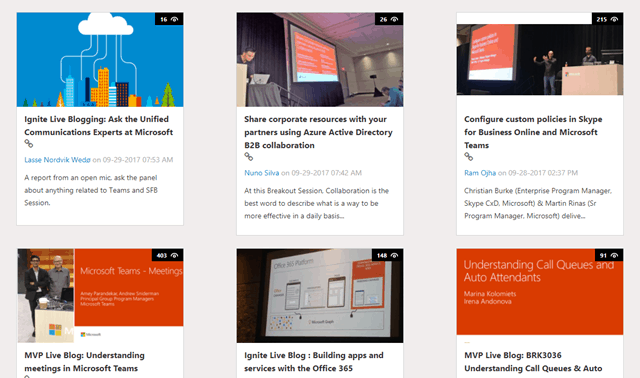640x378 pixels.
Task: Click summary 'A report from an open mic'
Action: pyautogui.click(x=91, y=190)
